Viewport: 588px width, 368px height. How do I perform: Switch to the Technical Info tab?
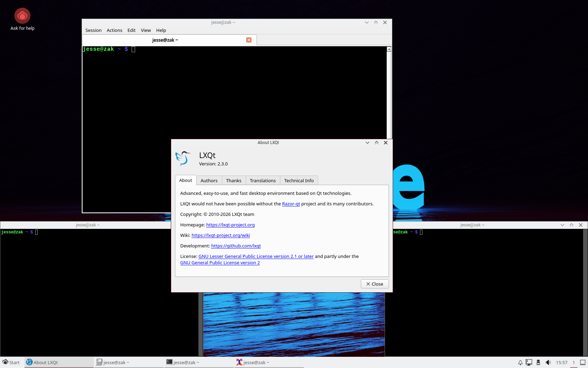tap(299, 180)
